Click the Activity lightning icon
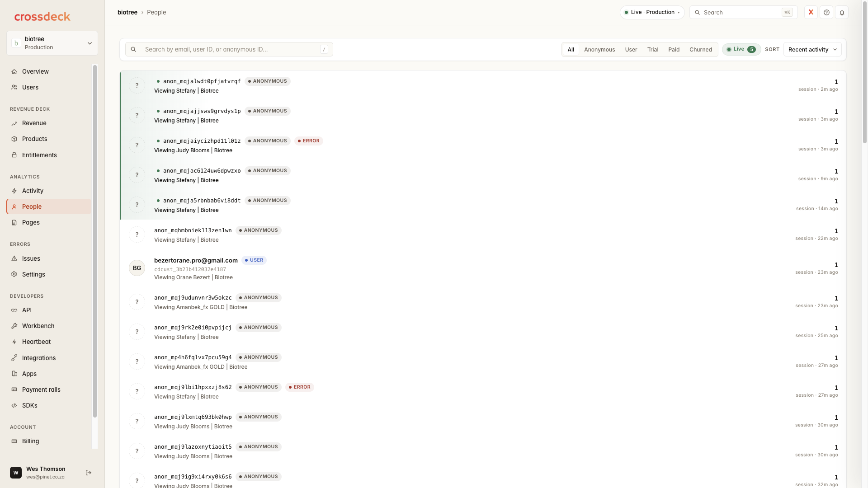The height and width of the screenshot is (488, 868). (x=14, y=191)
